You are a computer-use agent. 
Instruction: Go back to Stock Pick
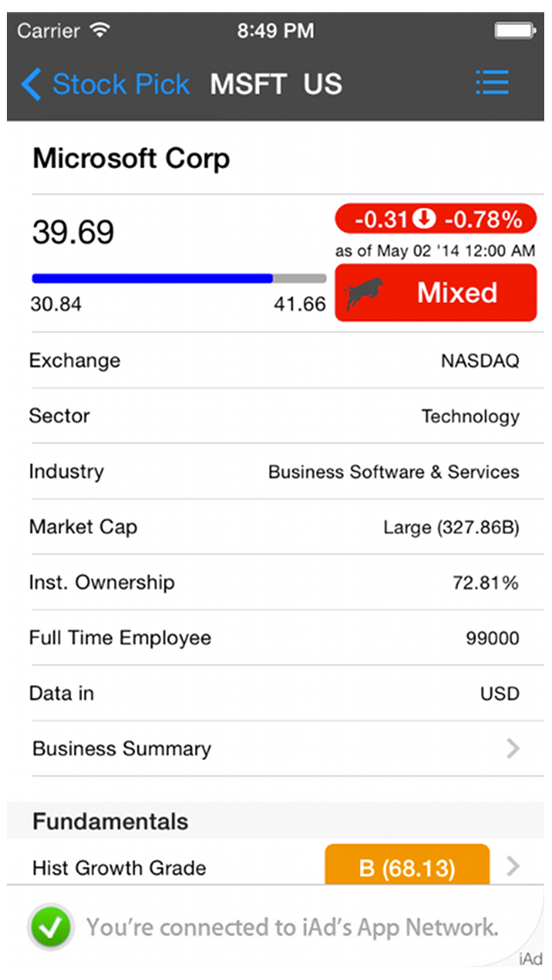point(120,85)
